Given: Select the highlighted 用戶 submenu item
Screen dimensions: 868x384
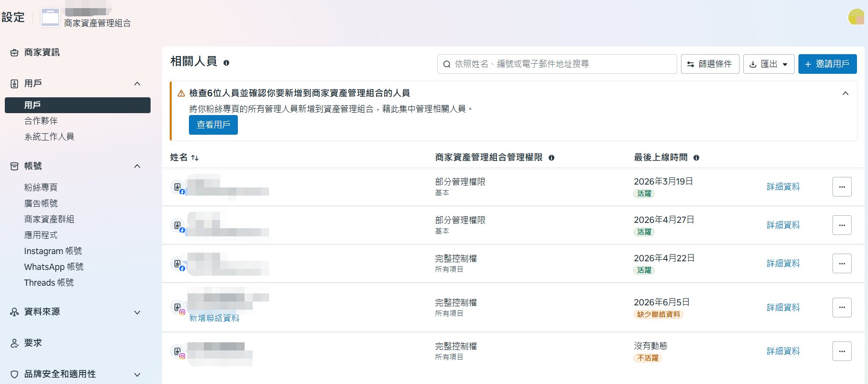Looking at the screenshot, I should (78, 105).
